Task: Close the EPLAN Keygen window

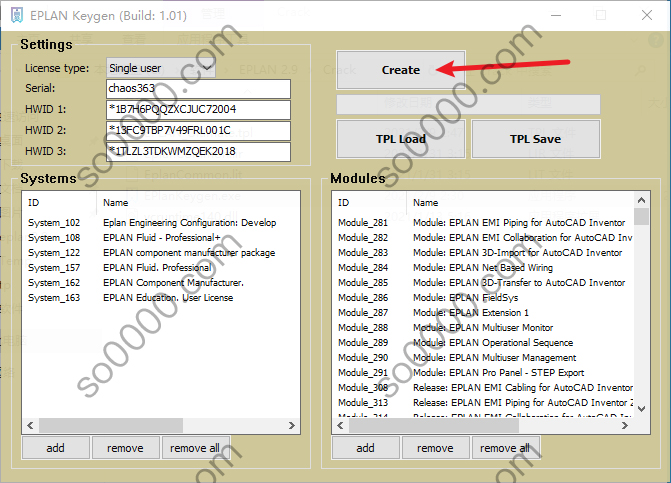Action: click(x=647, y=15)
